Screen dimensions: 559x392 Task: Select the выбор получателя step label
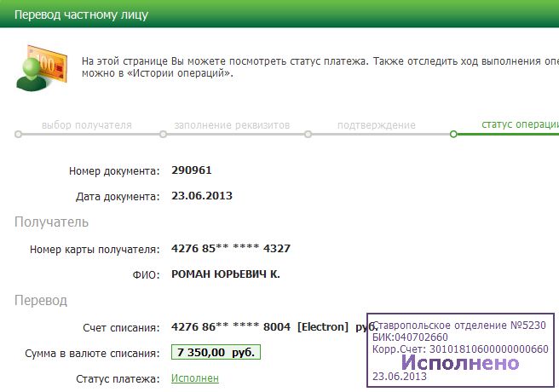[87, 124]
